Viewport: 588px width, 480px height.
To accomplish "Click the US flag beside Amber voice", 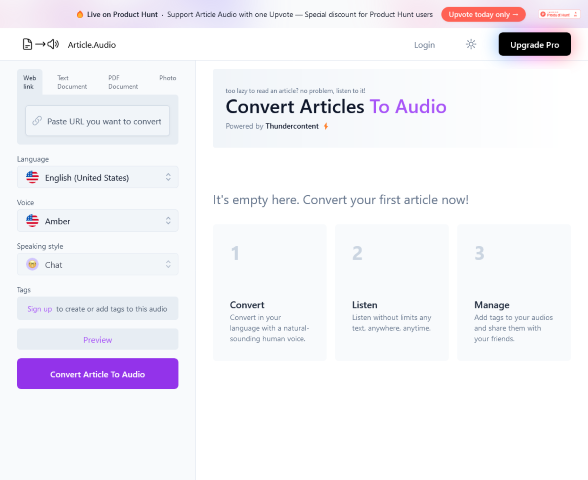I will [x=32, y=220].
